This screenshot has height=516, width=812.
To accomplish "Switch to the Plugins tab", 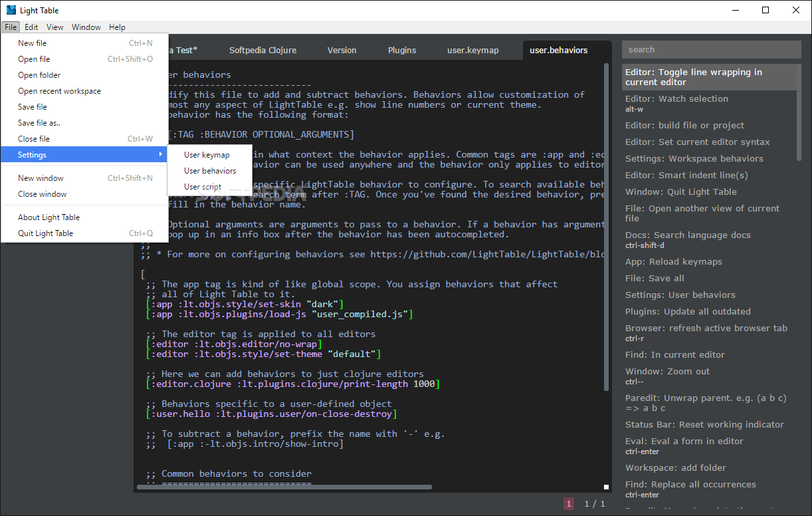I will (x=402, y=50).
